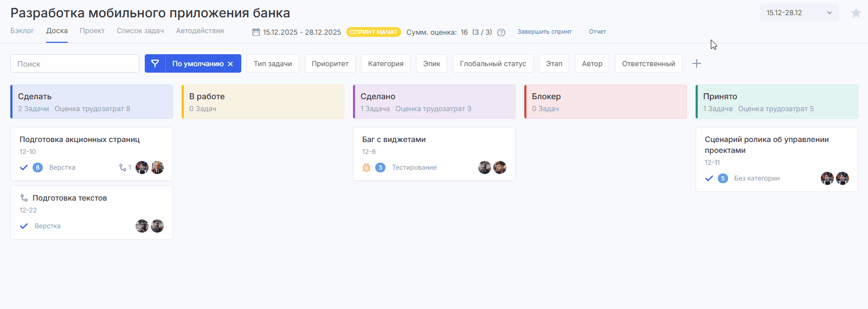Click checkmark on Подготовка текстов card

(24, 226)
